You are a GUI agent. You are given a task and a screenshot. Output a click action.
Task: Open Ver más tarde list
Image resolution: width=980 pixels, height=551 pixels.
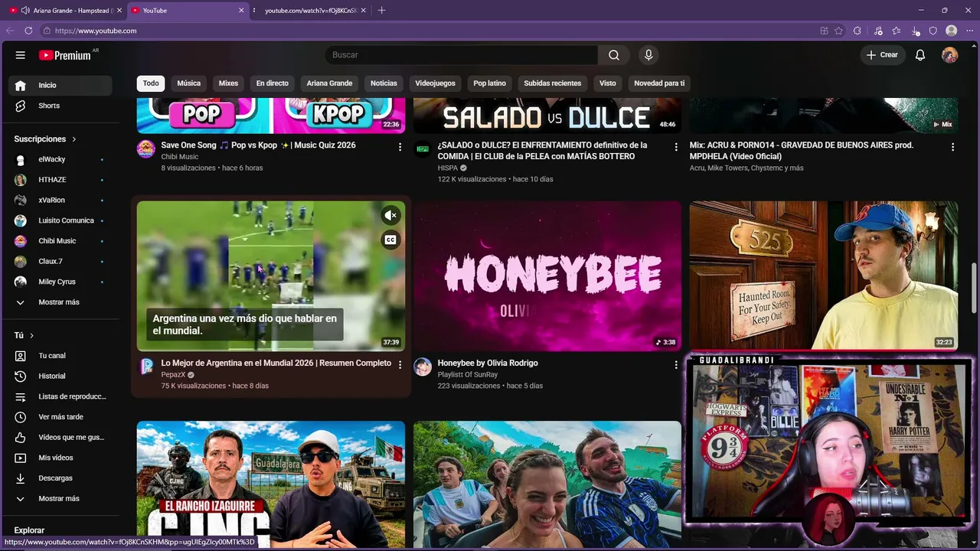pos(60,417)
